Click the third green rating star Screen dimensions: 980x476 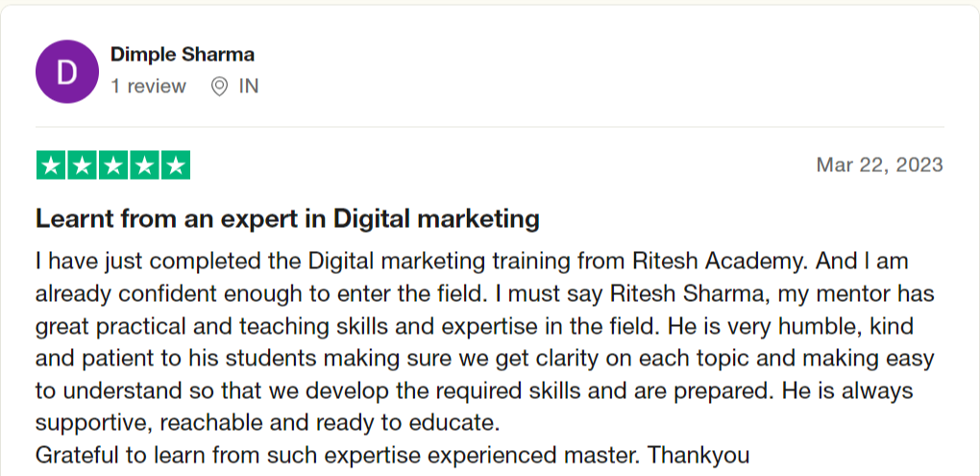113,165
